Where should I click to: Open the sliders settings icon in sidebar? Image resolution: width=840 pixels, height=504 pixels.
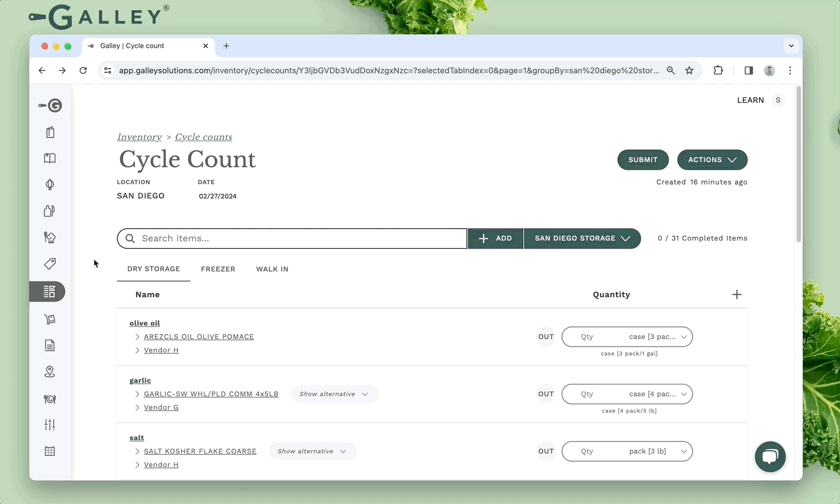point(50,424)
